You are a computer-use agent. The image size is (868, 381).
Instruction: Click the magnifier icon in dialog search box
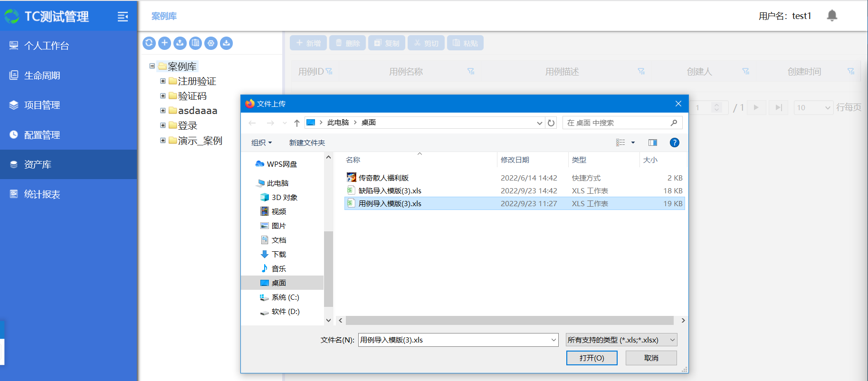[x=674, y=123]
